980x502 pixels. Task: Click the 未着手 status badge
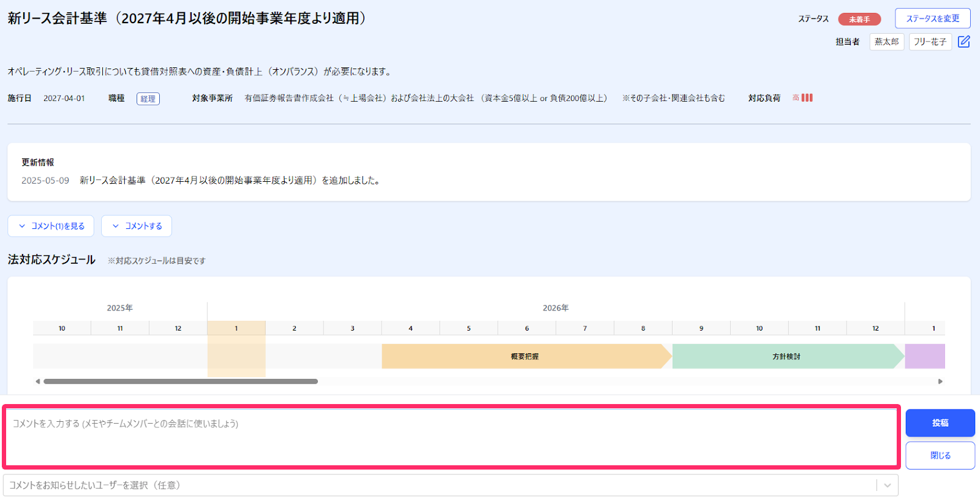[x=859, y=19]
